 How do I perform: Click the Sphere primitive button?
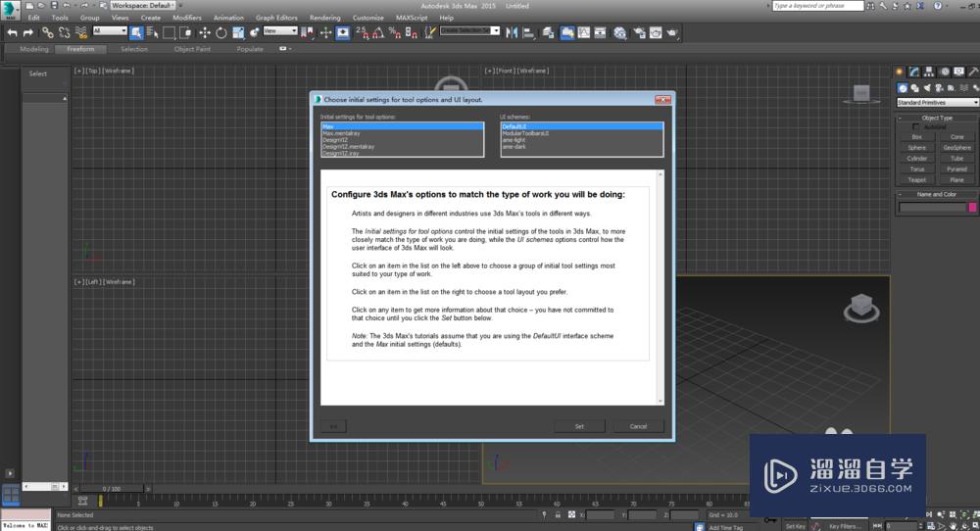917,147
